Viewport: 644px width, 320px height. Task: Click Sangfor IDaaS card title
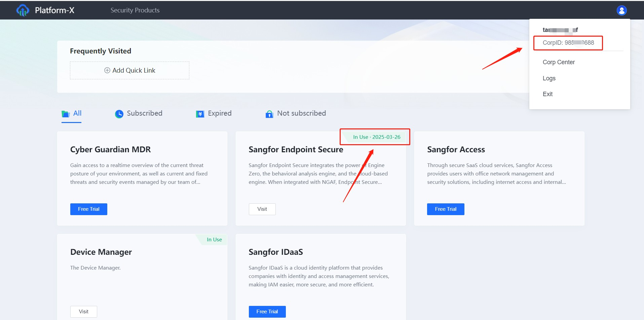click(x=276, y=252)
